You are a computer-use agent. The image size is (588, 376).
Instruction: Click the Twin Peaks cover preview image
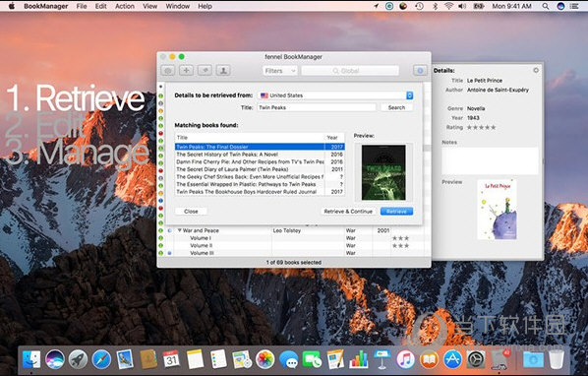click(x=383, y=172)
